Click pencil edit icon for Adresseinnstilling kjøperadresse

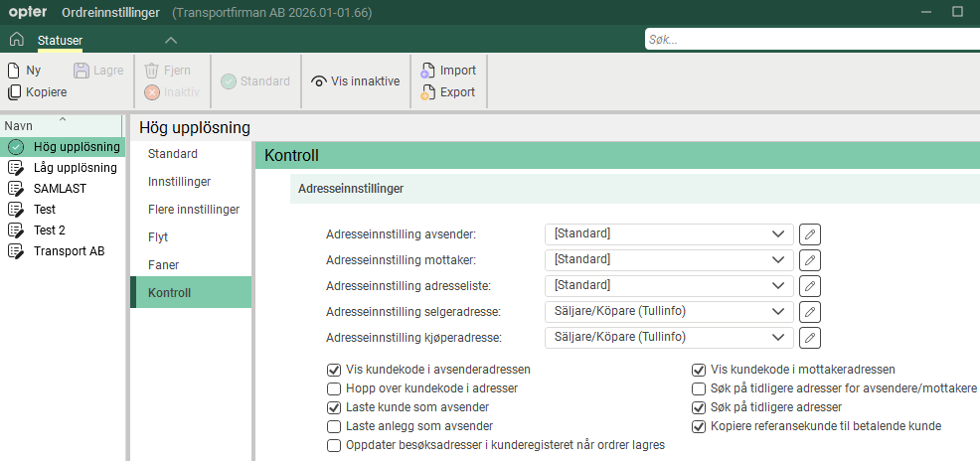[x=810, y=338]
